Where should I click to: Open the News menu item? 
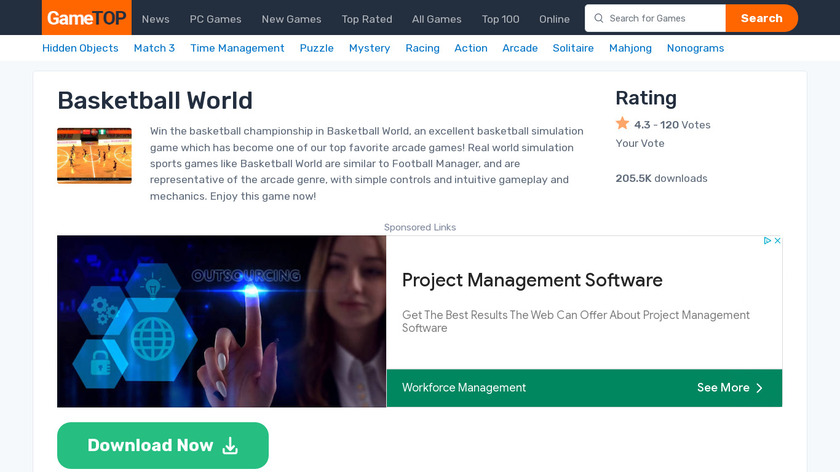[155, 19]
